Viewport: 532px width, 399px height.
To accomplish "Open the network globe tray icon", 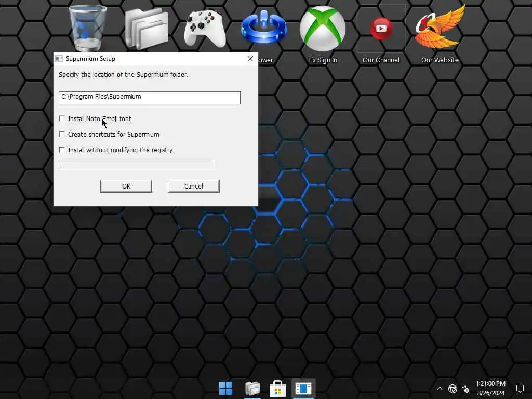I will pyautogui.click(x=453, y=389).
